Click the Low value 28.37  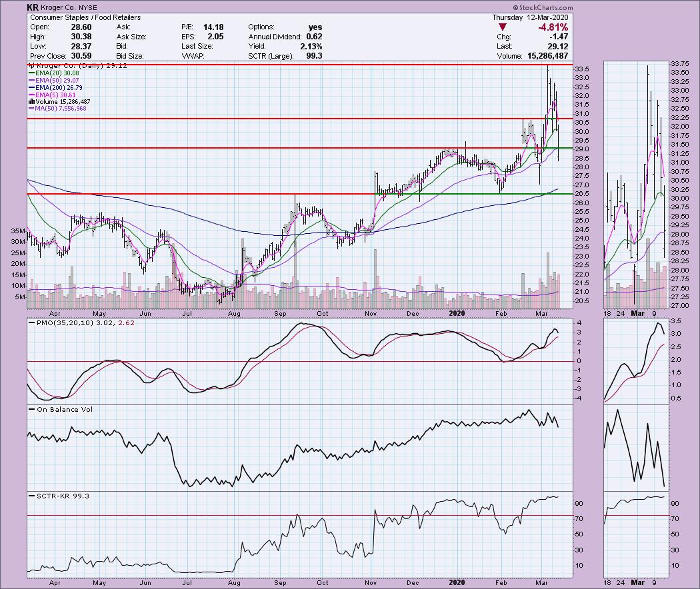pos(81,46)
